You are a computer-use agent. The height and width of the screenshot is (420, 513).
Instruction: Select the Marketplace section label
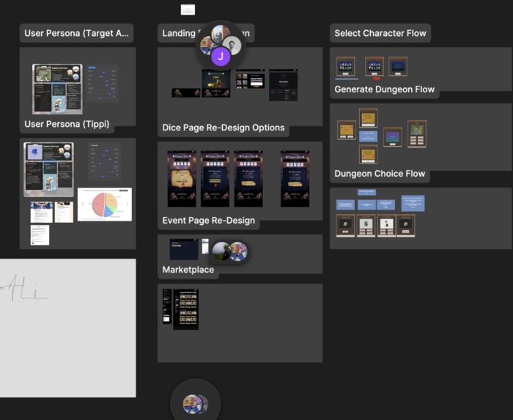point(188,270)
